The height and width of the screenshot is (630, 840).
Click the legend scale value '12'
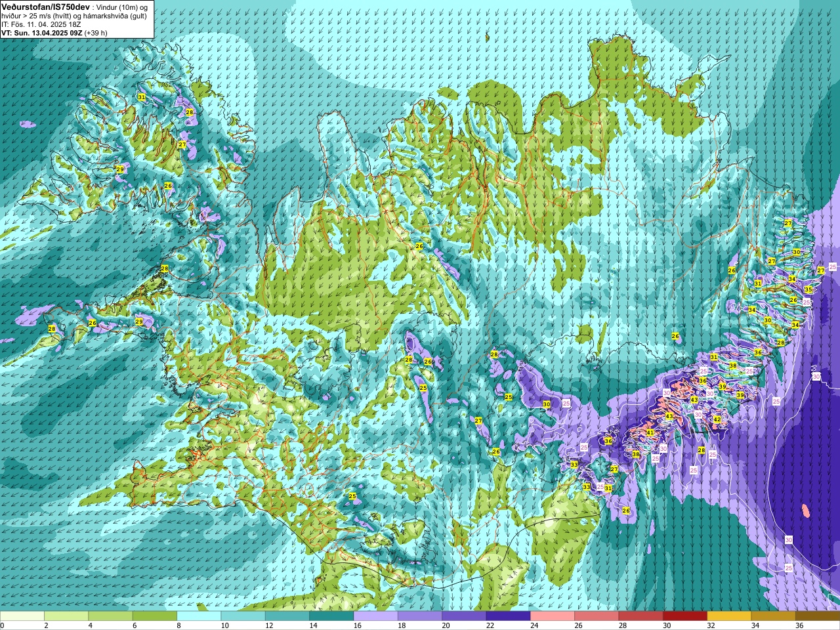(x=268, y=625)
